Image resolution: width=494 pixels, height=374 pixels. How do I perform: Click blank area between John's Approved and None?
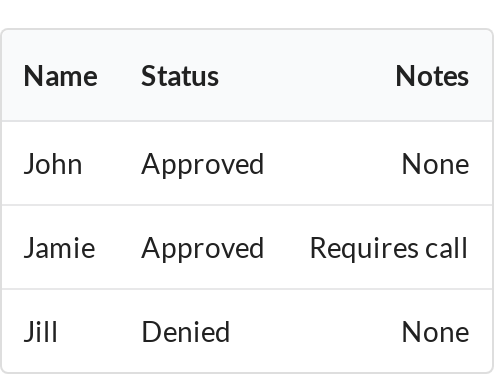[333, 164]
